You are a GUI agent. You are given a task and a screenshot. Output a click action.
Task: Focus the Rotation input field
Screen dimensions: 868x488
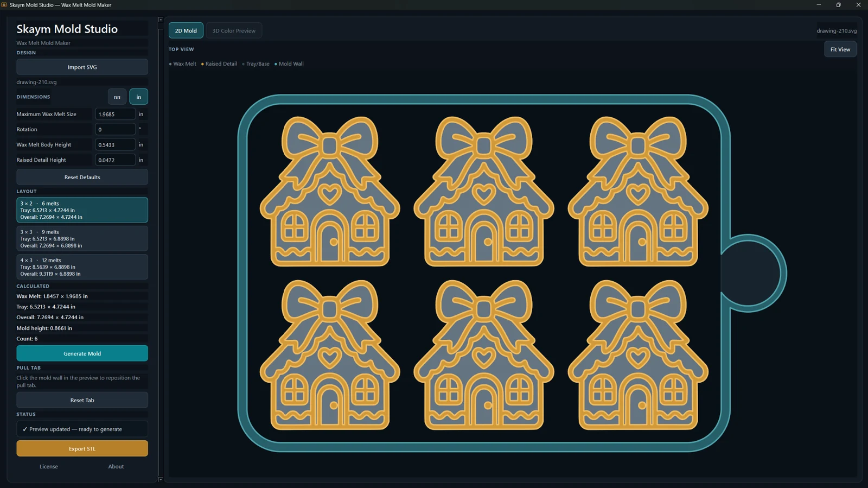coord(115,129)
